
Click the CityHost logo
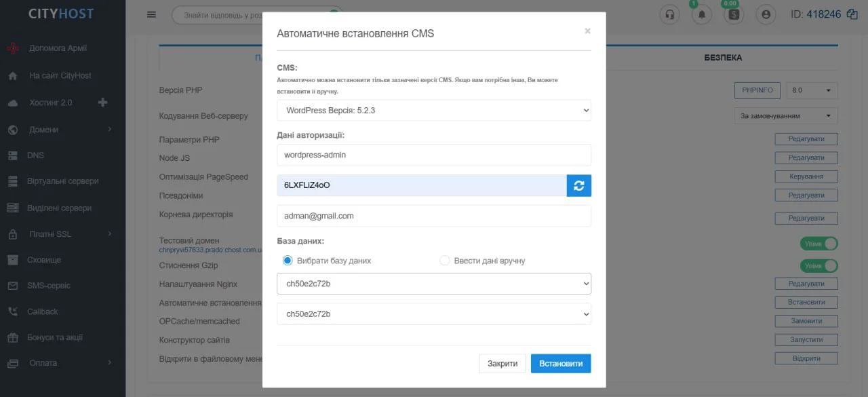[61, 14]
